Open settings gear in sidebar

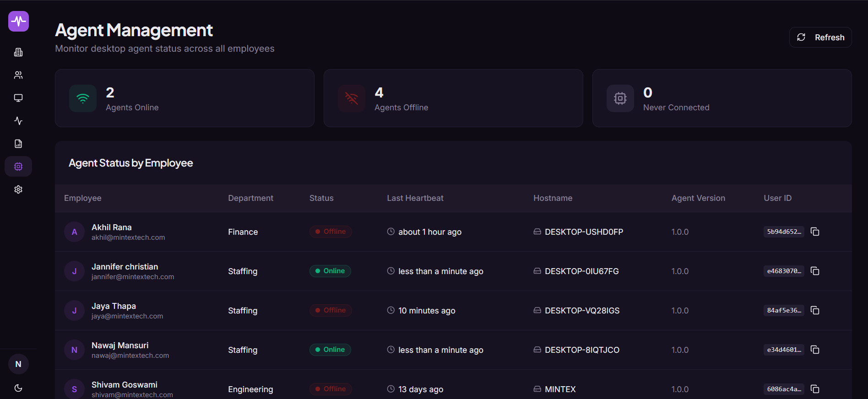point(18,189)
